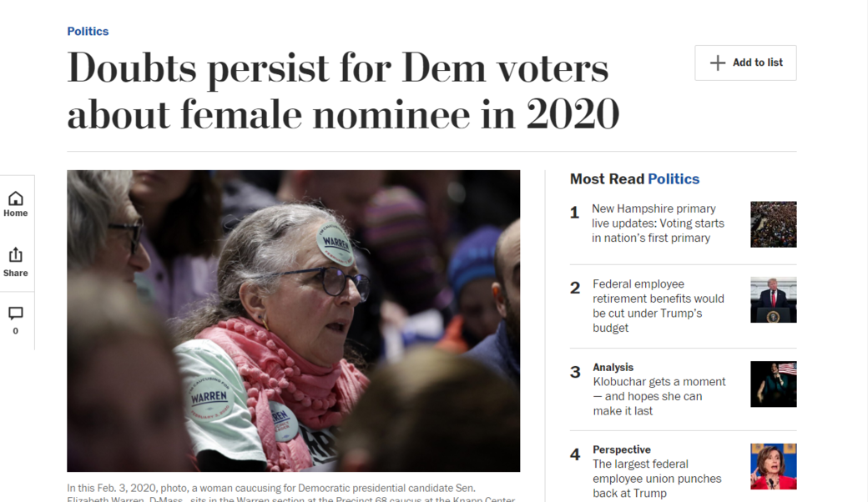Click the federal retirement benefits headline
The image size is (868, 502).
point(658,305)
